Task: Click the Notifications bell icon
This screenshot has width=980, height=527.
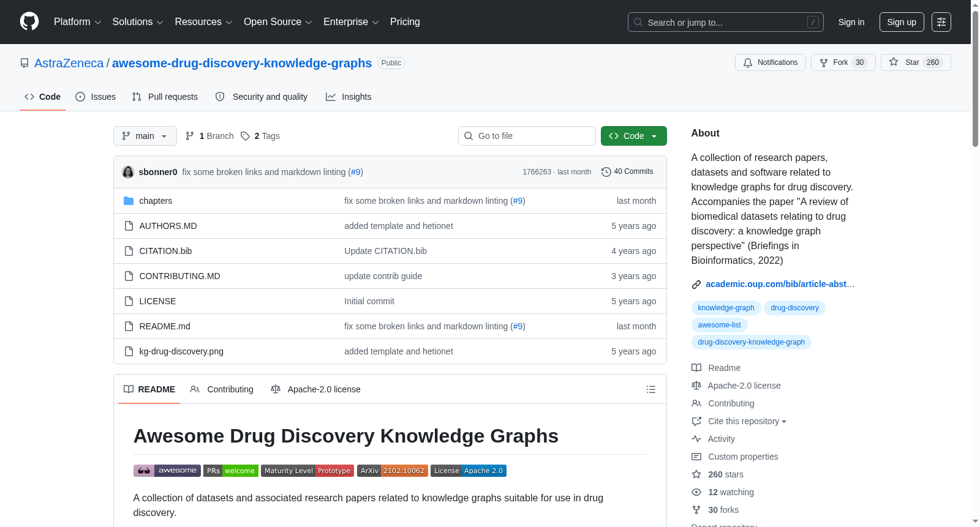Action: 748,62
